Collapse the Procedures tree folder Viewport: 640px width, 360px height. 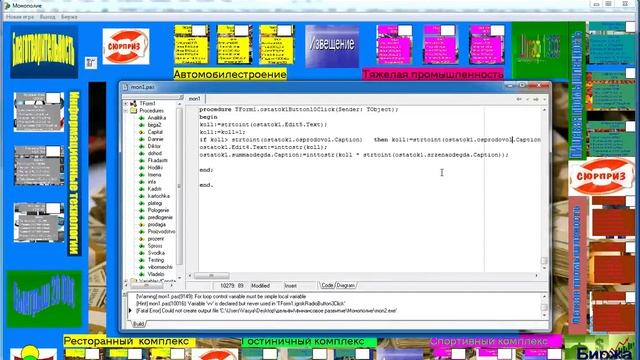point(126,111)
